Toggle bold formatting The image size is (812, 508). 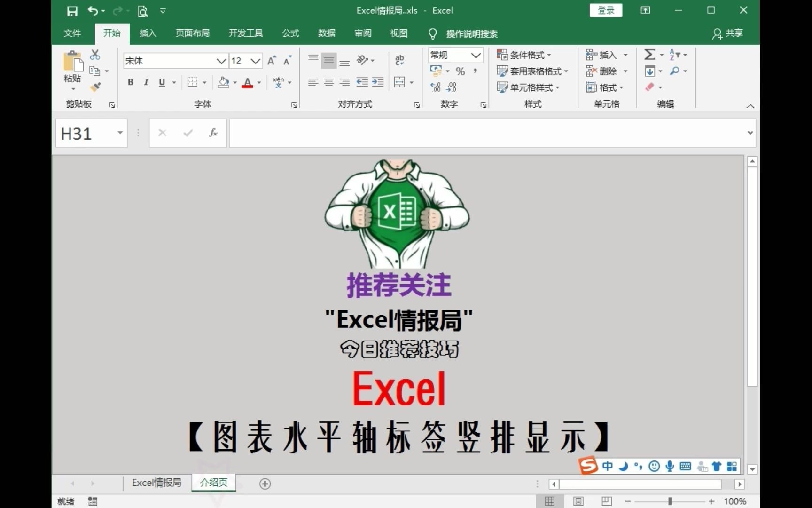click(131, 82)
